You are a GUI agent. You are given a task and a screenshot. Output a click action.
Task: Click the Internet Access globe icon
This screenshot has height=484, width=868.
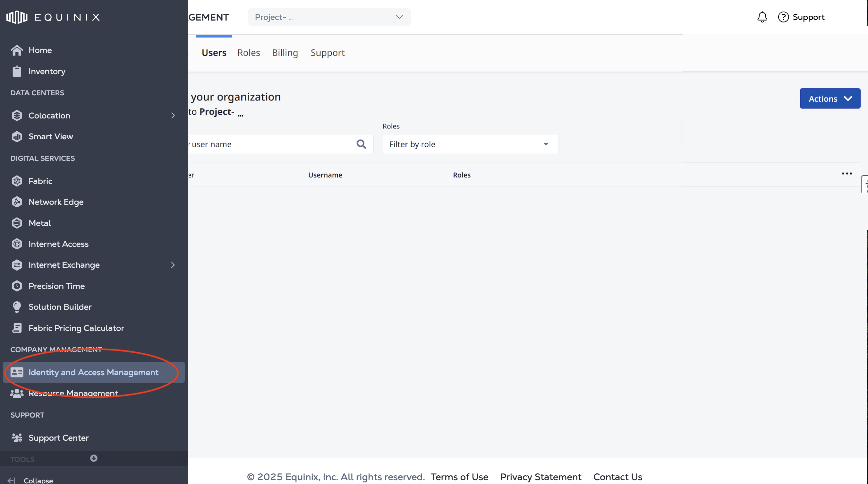(x=17, y=244)
